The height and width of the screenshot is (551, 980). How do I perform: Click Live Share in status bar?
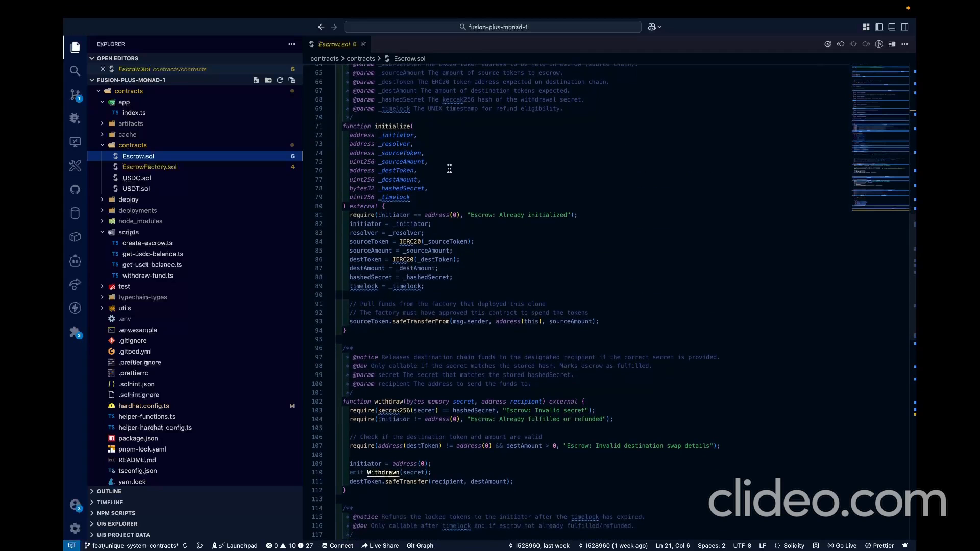coord(380,546)
